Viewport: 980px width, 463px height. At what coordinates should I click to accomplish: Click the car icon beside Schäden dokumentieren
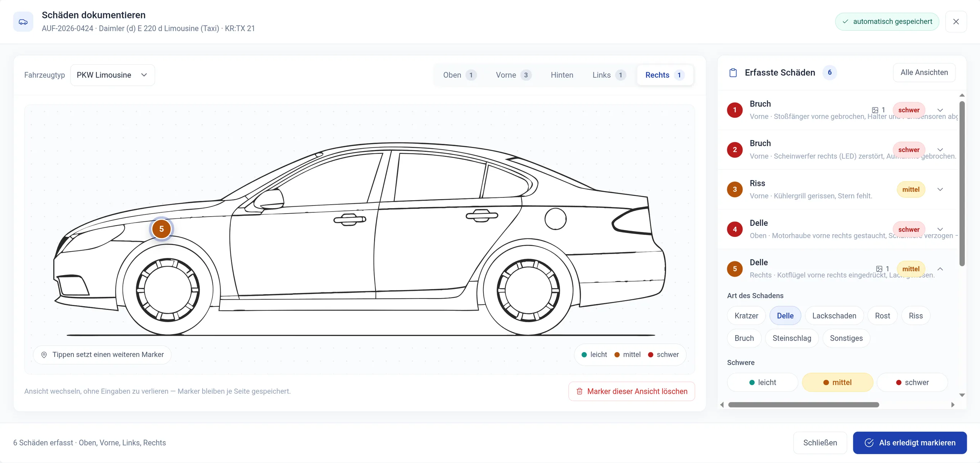(23, 22)
